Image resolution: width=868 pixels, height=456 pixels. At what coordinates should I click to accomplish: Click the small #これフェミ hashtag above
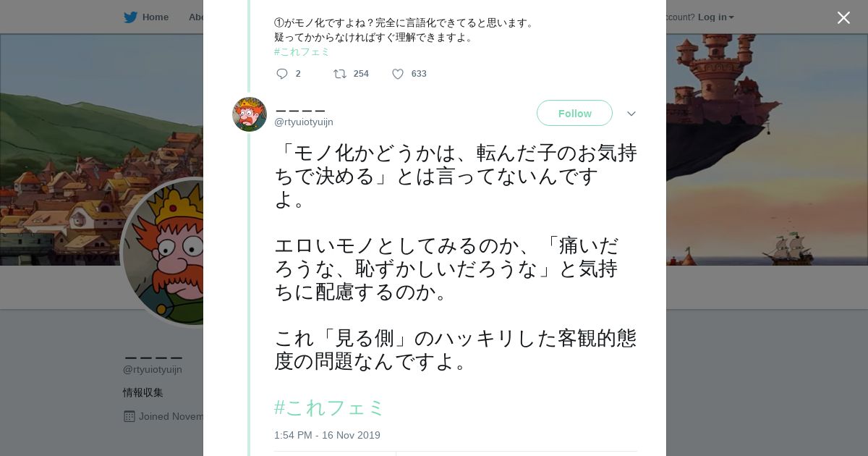pyautogui.click(x=302, y=52)
